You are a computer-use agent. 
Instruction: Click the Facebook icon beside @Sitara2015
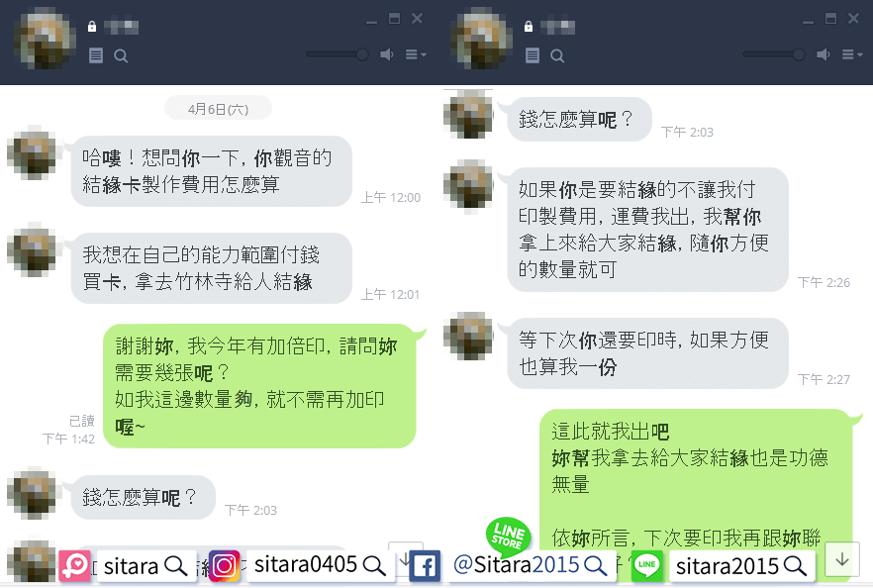(x=425, y=566)
